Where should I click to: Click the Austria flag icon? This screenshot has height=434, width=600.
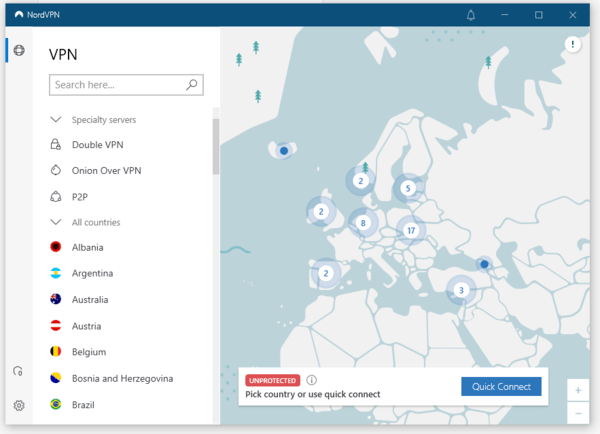56,326
